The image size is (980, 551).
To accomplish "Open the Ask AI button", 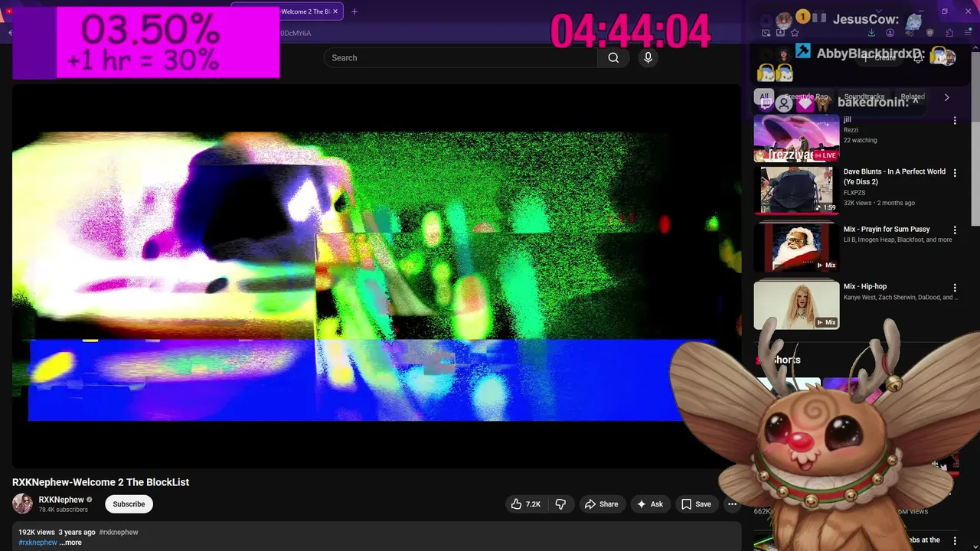I will pos(649,504).
